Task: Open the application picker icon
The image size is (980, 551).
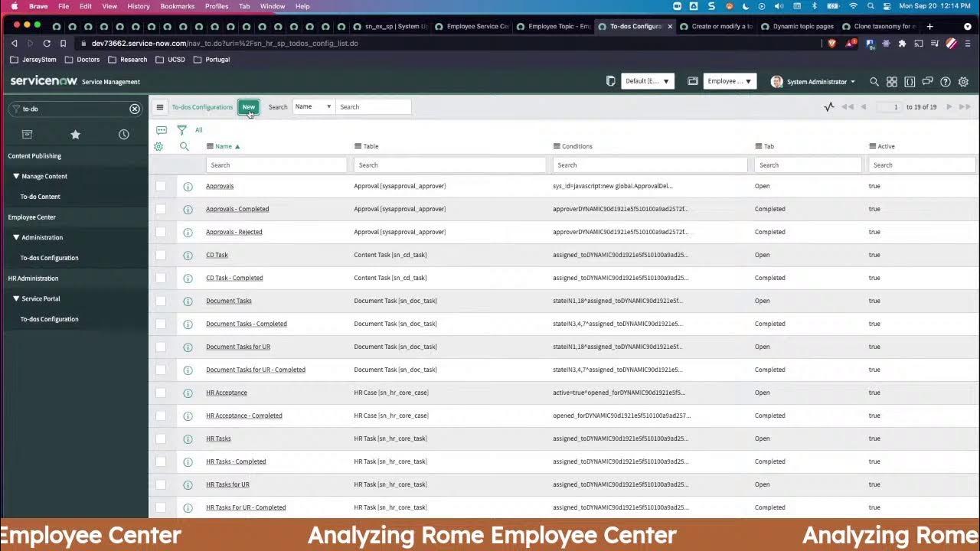Action: pyautogui.click(x=692, y=81)
